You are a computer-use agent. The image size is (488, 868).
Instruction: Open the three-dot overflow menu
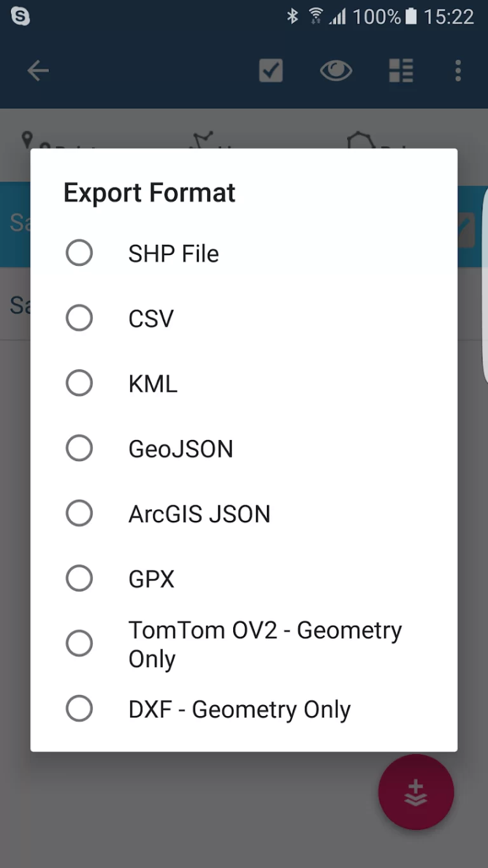pos(457,71)
